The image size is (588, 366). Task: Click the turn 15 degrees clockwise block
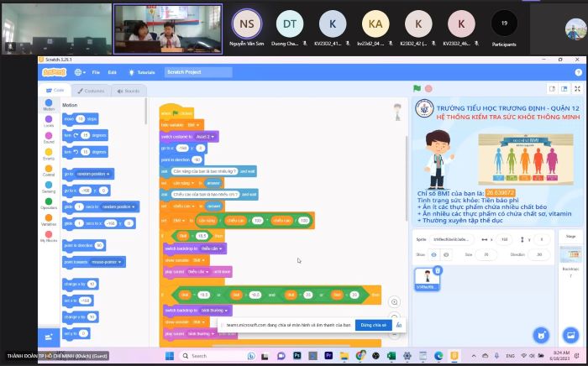[x=85, y=136]
